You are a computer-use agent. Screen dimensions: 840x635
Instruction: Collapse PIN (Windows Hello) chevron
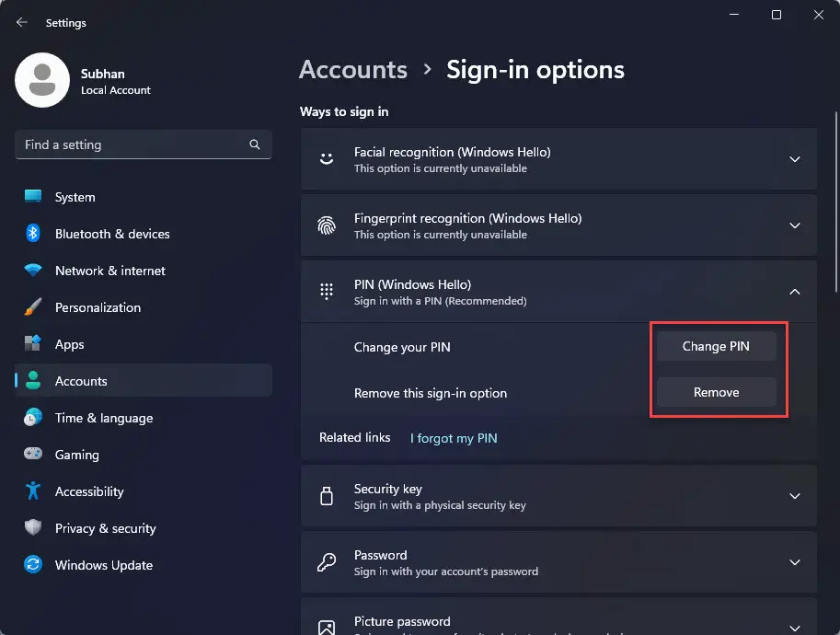[795, 292]
